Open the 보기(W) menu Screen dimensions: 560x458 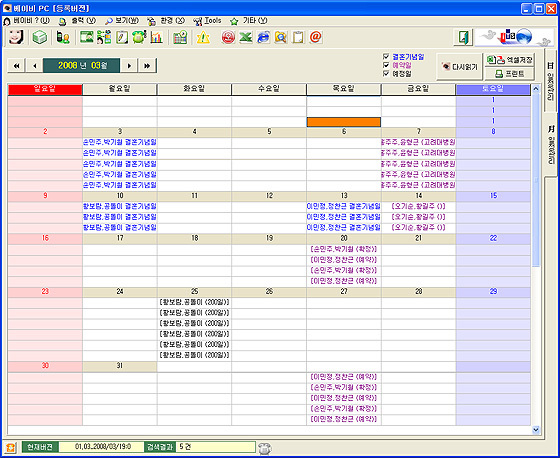[x=122, y=21]
